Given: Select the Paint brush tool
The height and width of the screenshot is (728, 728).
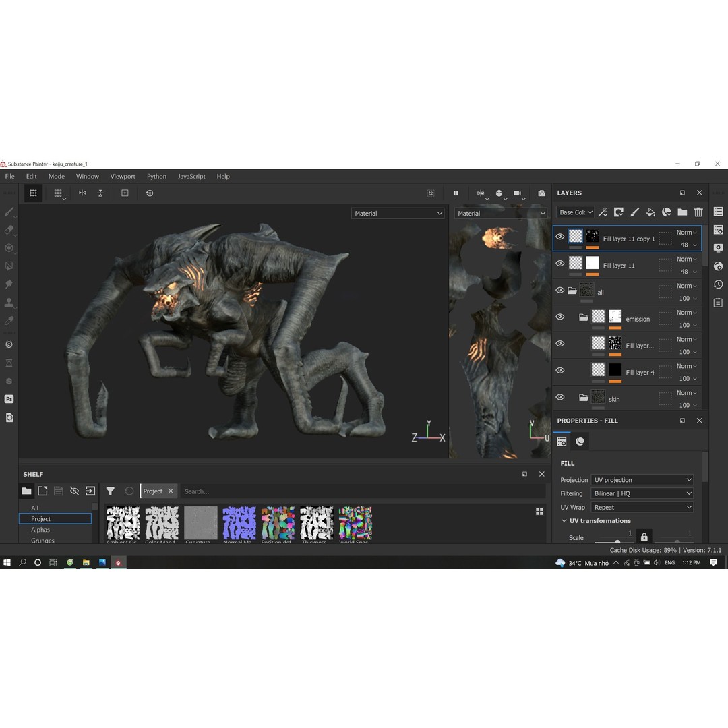Looking at the screenshot, I should tap(9, 212).
